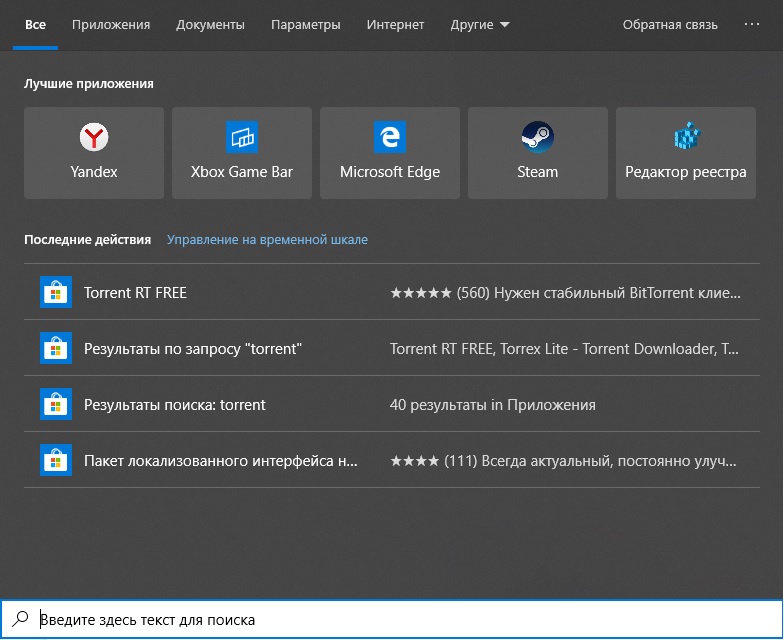Click the (560) Нужен стабильный BitTorrent description
The width and height of the screenshot is (784, 640).
566,292
